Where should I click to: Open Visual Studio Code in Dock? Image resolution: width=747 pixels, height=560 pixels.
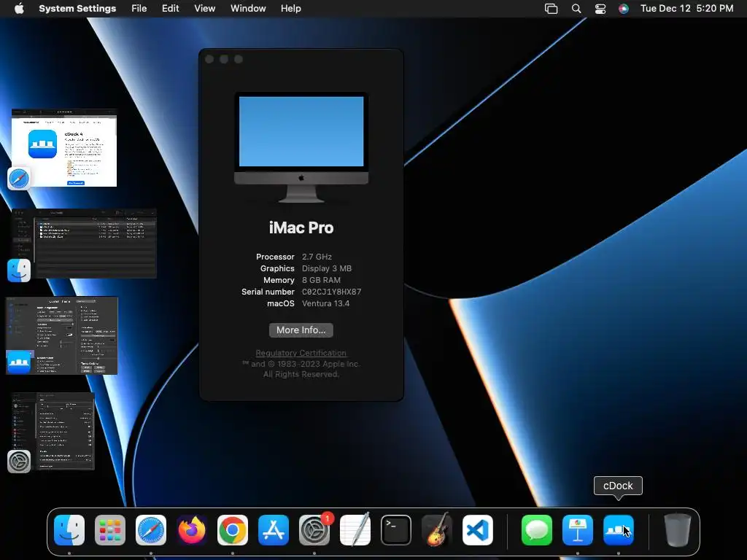478,530
